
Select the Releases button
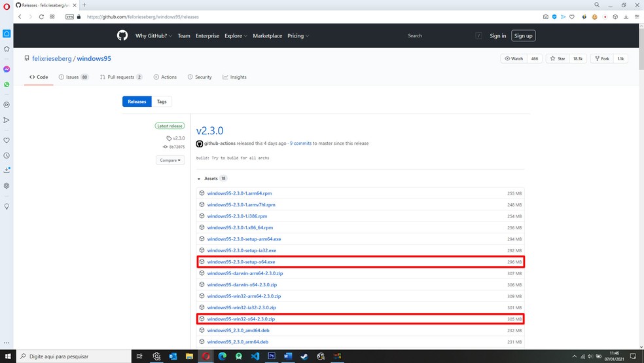[x=137, y=102]
